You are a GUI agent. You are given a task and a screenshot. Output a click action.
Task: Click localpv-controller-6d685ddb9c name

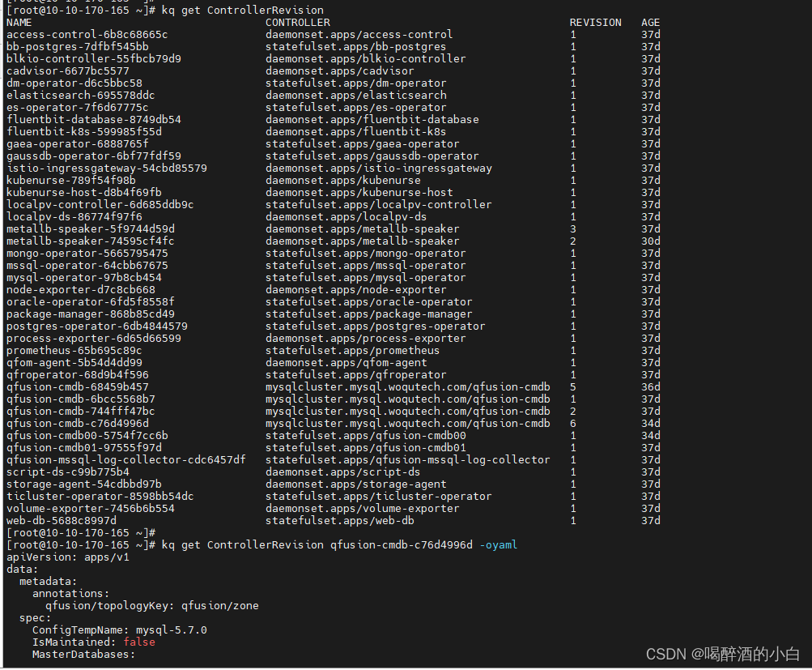click(100, 205)
